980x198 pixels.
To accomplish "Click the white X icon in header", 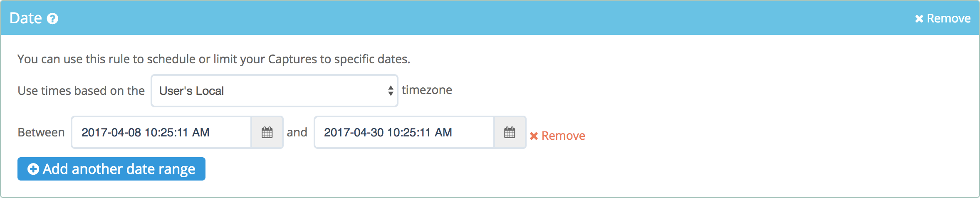I will tap(919, 19).
